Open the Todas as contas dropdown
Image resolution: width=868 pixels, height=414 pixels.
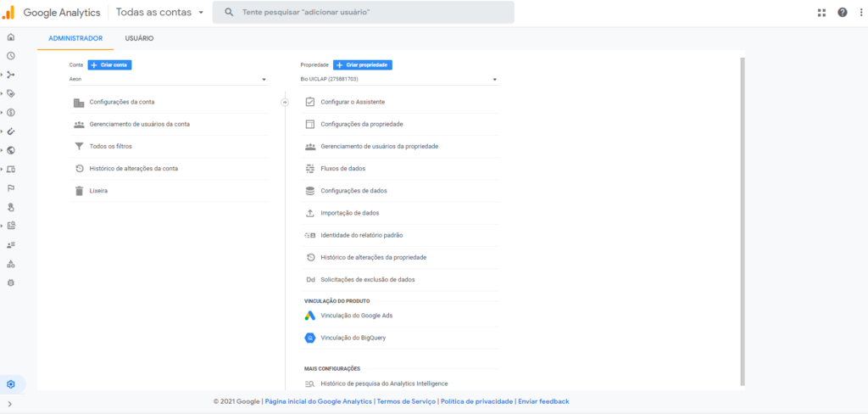point(160,12)
